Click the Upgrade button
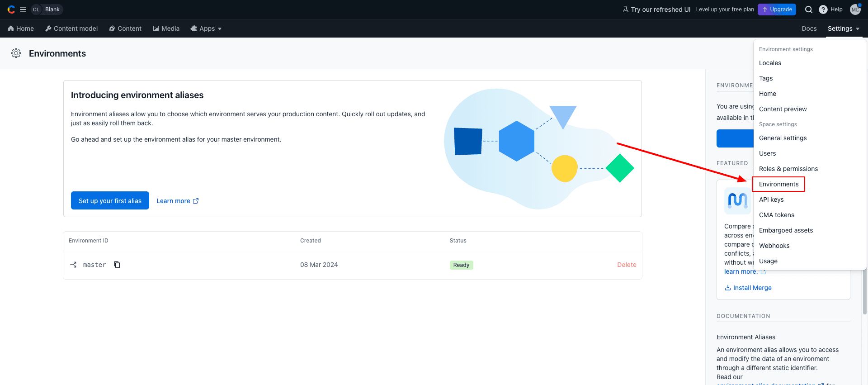This screenshot has width=868, height=385. point(777,10)
